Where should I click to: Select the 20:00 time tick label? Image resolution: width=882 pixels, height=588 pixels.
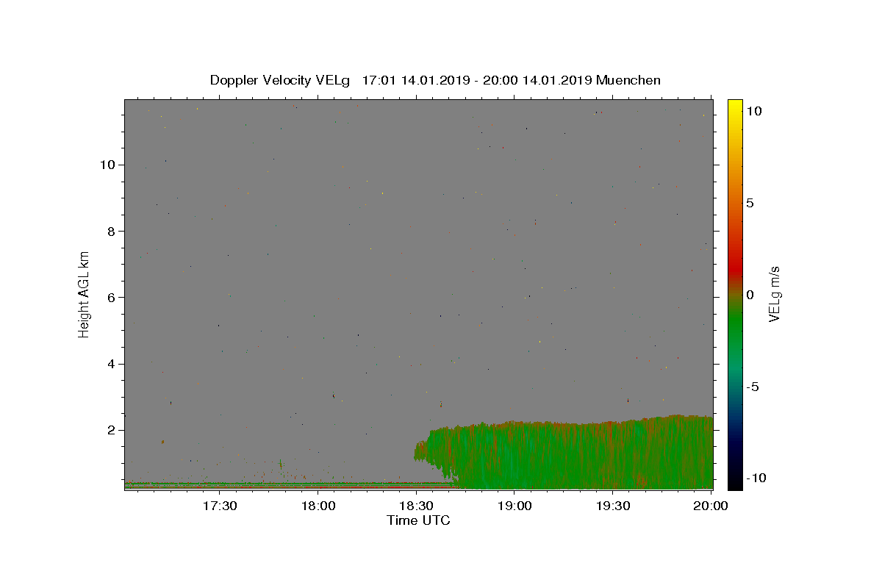[711, 506]
